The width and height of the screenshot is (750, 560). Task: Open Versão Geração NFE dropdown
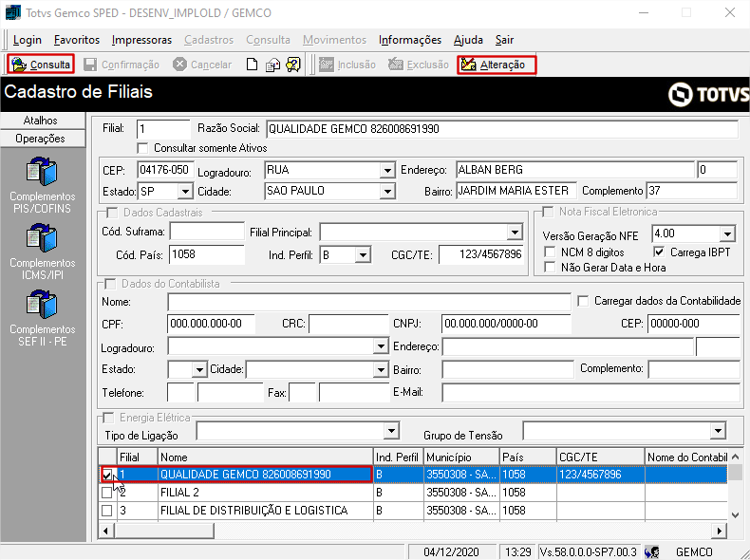click(727, 234)
